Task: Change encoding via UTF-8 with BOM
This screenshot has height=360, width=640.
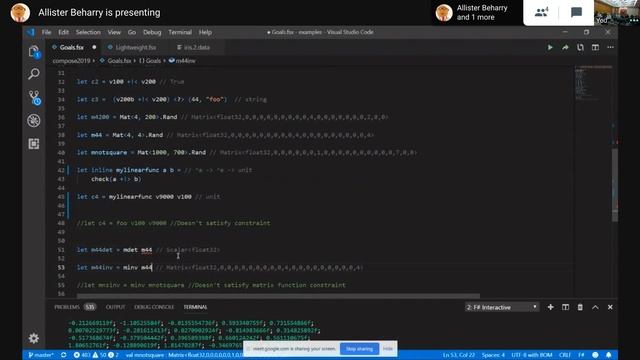Action: pyautogui.click(x=531, y=355)
